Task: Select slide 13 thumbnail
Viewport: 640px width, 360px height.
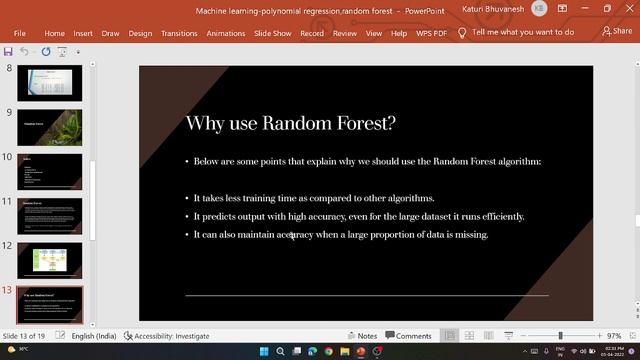Action: (x=49, y=305)
